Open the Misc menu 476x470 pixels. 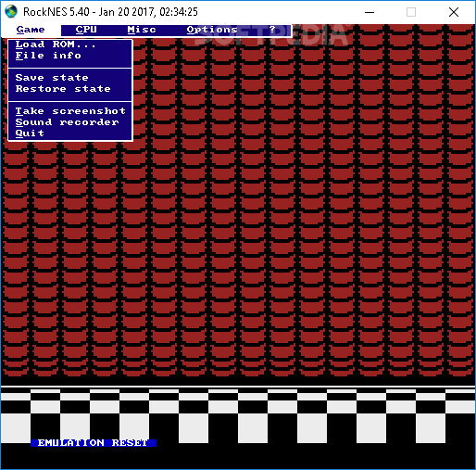(142, 30)
